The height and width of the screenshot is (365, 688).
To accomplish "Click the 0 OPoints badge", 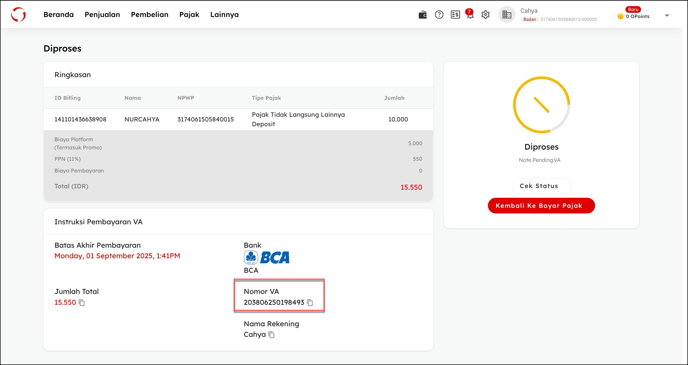I will point(634,16).
